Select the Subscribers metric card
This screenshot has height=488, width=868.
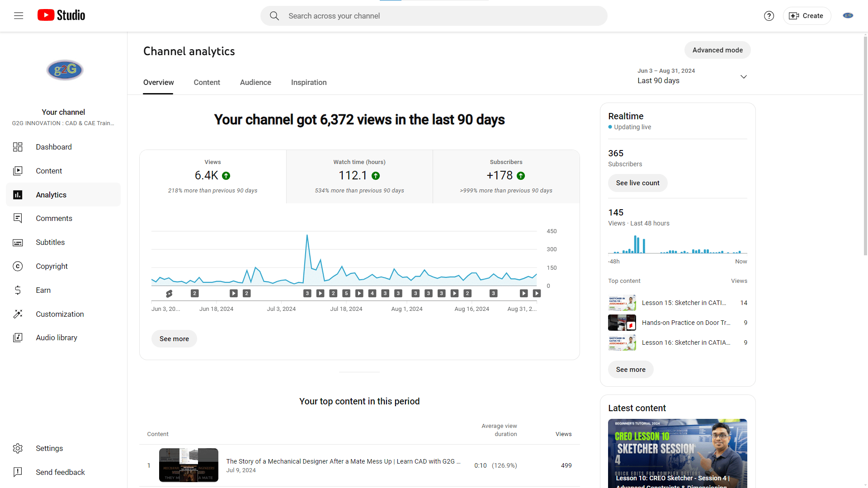[506, 177]
